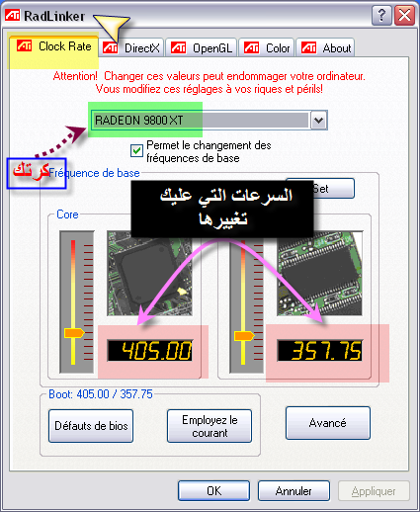The width and height of the screenshot is (420, 512).
Task: Click the memory chip image
Action: pos(319,274)
